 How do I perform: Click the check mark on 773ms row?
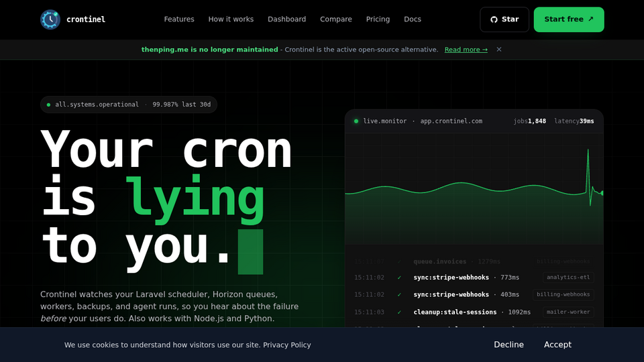398,278
